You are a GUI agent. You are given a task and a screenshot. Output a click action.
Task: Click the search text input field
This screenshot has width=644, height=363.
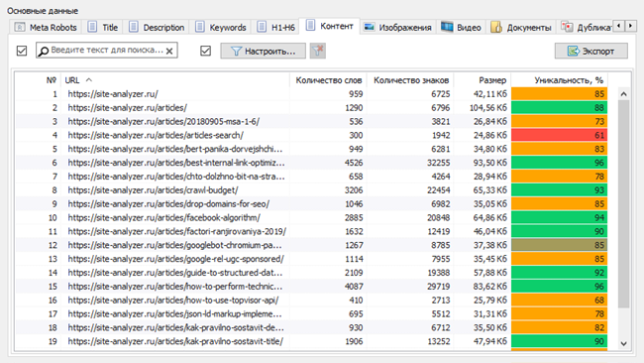pyautogui.click(x=107, y=51)
